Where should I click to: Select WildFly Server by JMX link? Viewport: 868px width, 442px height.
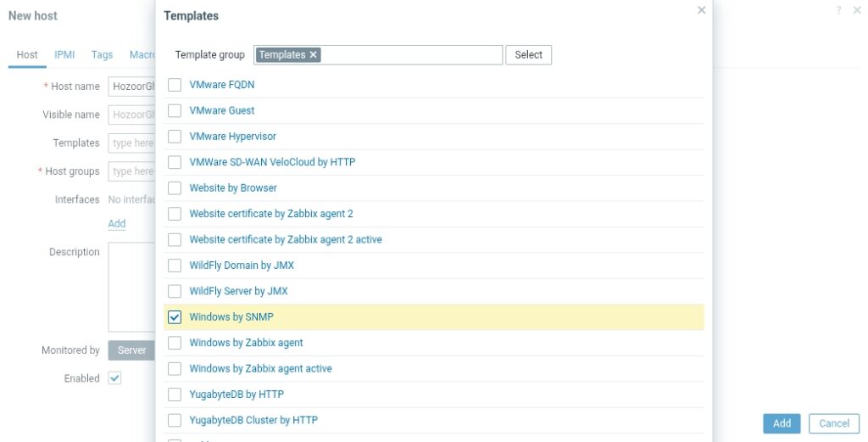point(238,291)
